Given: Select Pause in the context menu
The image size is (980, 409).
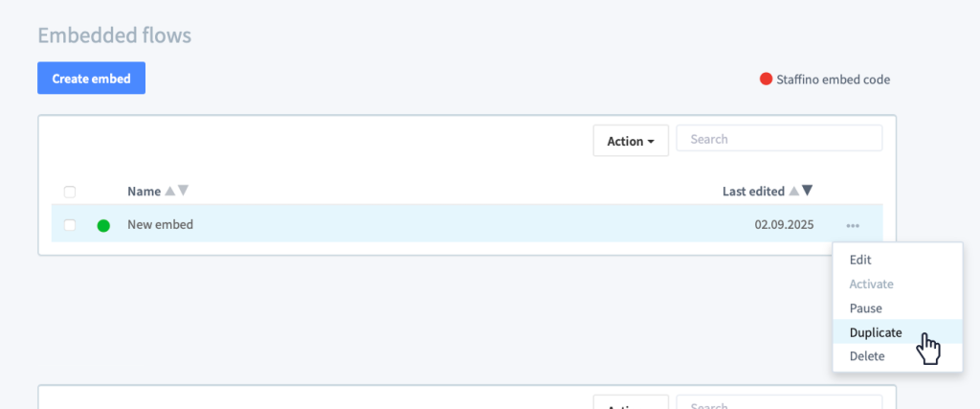Looking at the screenshot, I should (865, 308).
